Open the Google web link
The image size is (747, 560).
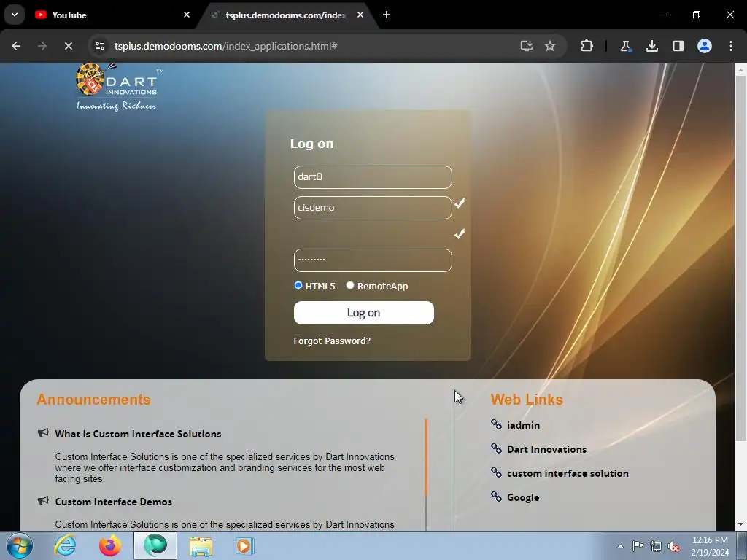tap(523, 497)
